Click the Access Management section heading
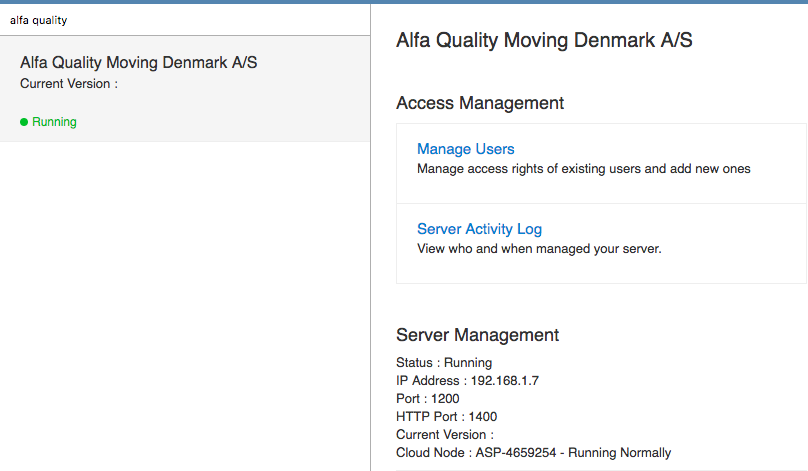 [x=480, y=103]
